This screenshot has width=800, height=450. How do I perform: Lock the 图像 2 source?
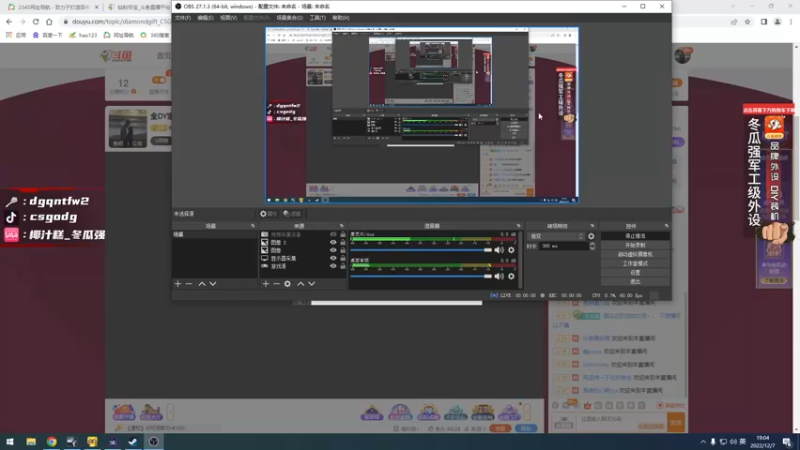[343, 242]
